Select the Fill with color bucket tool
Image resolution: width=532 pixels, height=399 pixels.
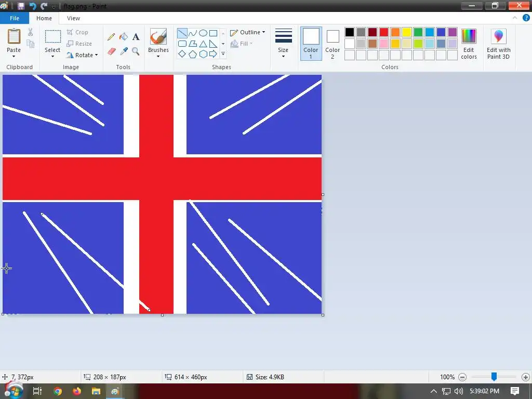tap(124, 37)
